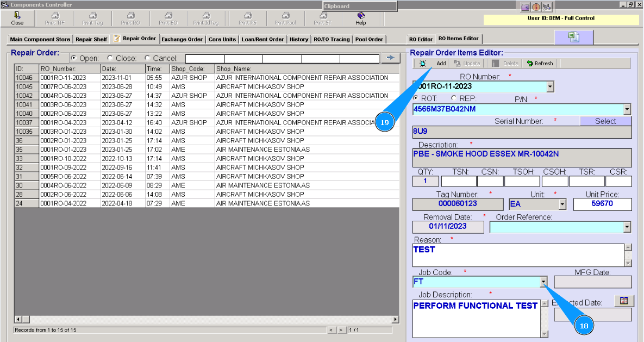The width and height of the screenshot is (644, 342).
Task: Sort by RO_Number column header
Action: pyautogui.click(x=70, y=69)
